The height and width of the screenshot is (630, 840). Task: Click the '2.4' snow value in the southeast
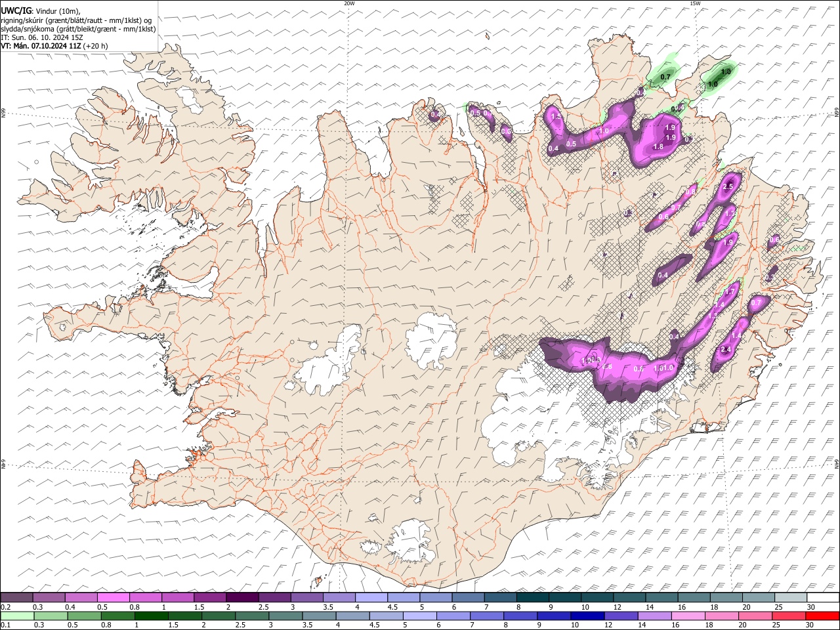[725, 350]
